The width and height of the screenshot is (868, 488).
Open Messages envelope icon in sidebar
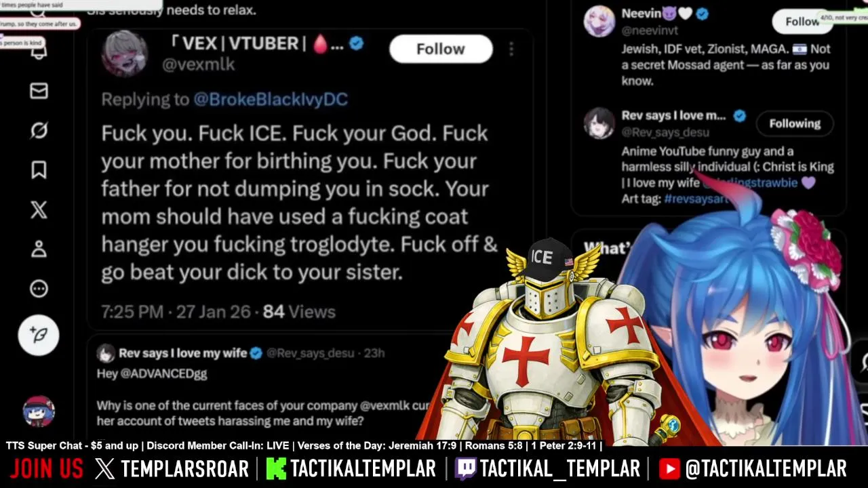click(x=39, y=91)
